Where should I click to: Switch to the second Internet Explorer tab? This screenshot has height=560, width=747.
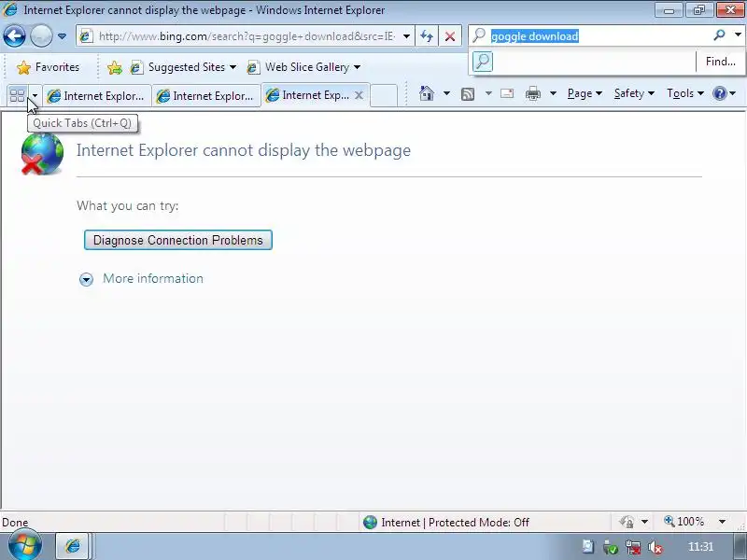tap(206, 96)
